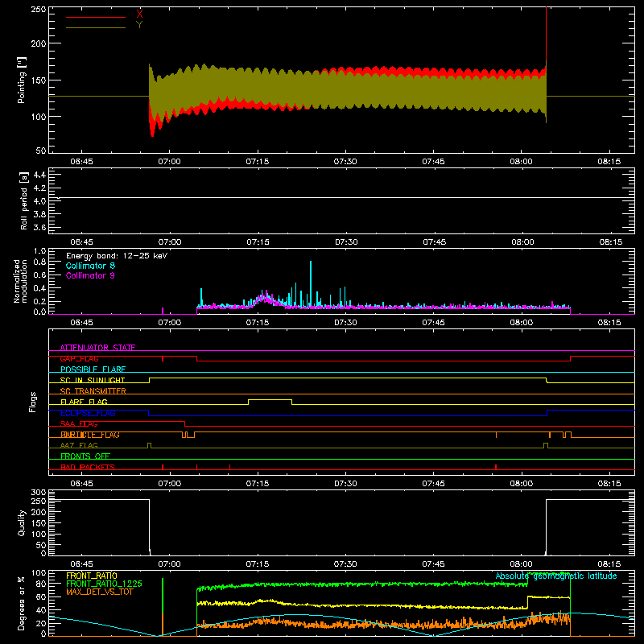Click the 250 tick label on Pointing axis
Image resolution: width=644 pixels, height=644 pixels.
click(x=39, y=9)
